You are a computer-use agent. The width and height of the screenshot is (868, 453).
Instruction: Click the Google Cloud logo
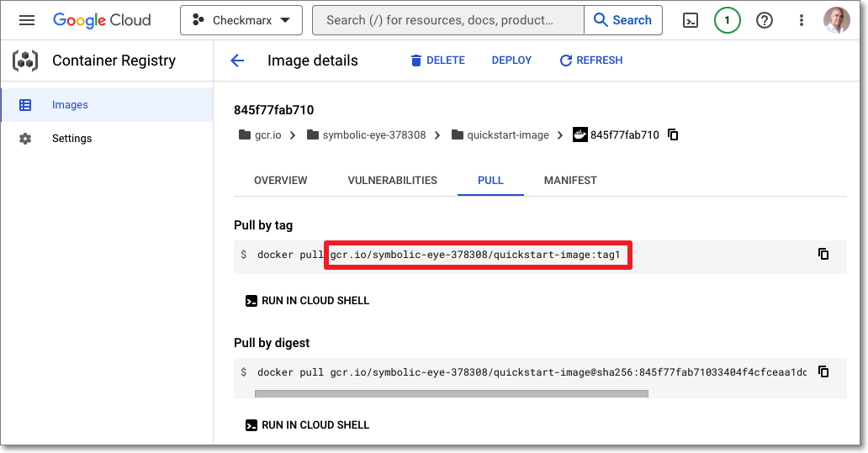pos(102,20)
